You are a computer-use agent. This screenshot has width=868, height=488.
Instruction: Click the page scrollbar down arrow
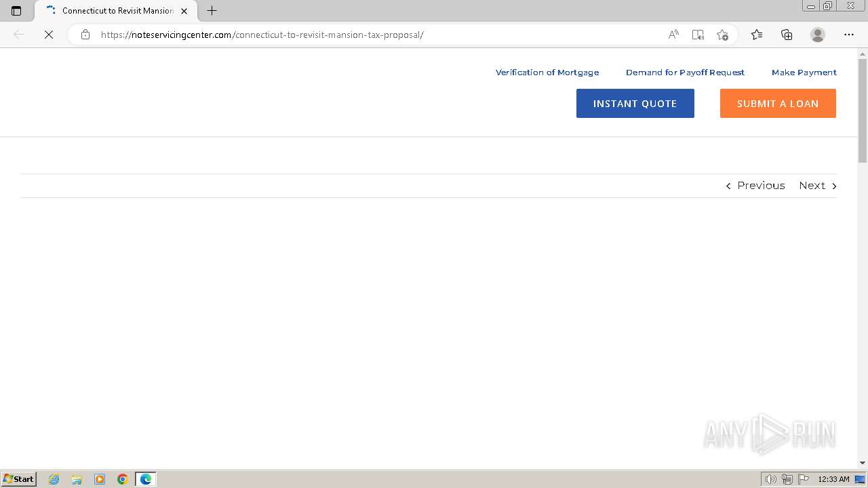(863, 463)
